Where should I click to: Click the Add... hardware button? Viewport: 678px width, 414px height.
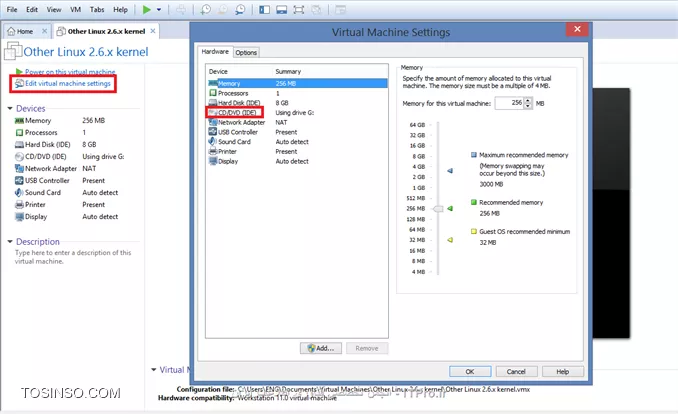tap(321, 348)
